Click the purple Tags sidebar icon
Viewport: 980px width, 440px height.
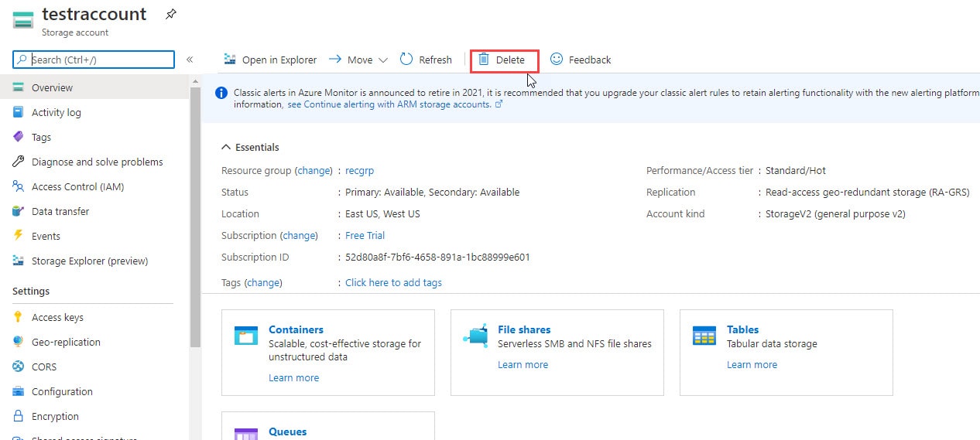[x=18, y=137]
